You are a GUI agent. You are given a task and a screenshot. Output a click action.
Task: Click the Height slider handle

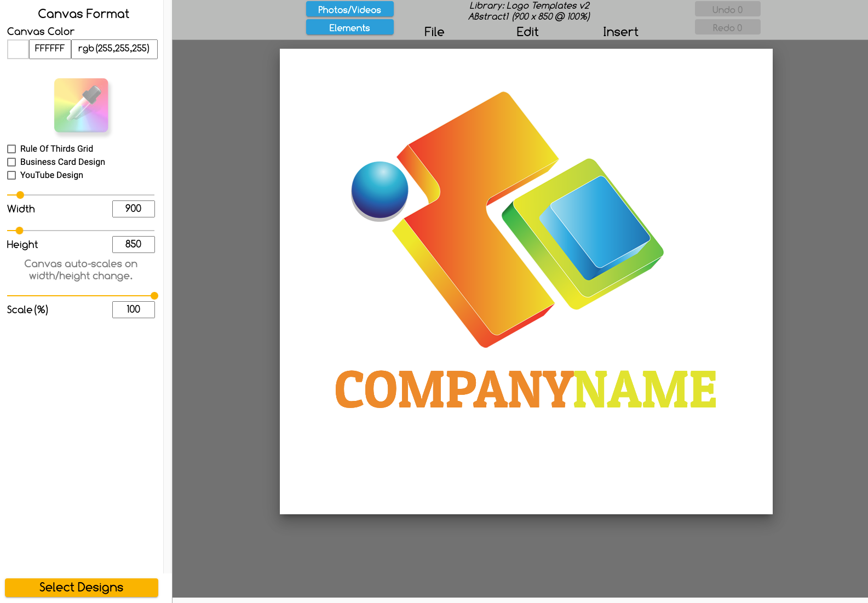click(20, 231)
